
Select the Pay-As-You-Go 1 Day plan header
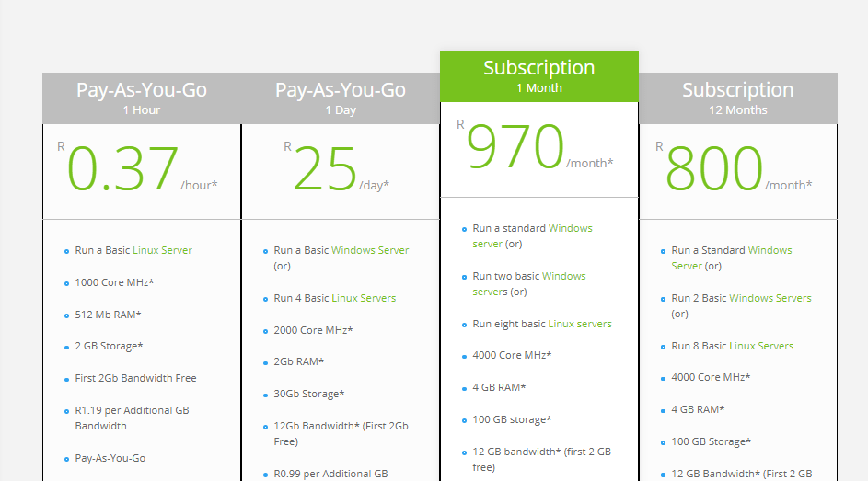coord(341,98)
